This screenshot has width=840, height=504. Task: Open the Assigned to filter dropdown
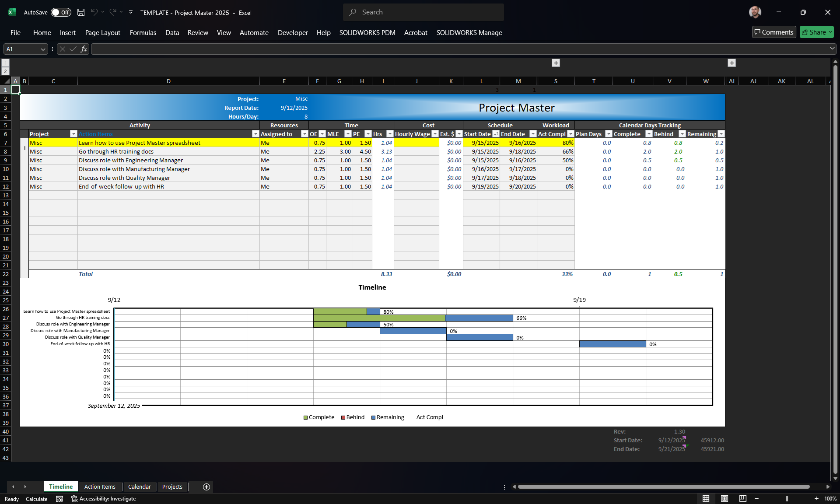[304, 134]
